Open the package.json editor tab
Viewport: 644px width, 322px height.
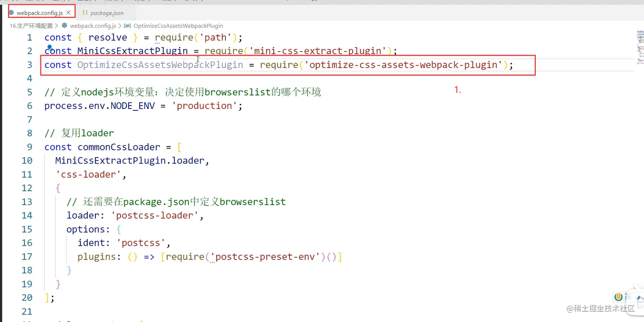point(106,13)
